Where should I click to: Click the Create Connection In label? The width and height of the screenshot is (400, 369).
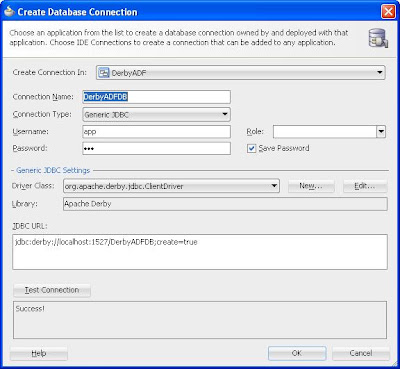(x=50, y=72)
